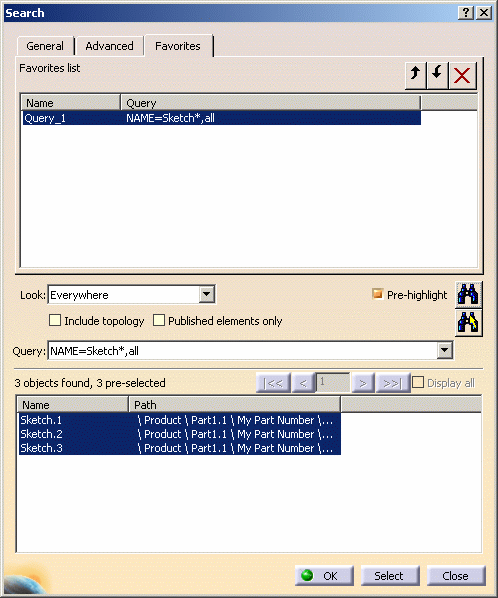Image resolution: width=498 pixels, height=598 pixels.
Task: Select Sketch.2 in results list
Action: [x=180, y=434]
